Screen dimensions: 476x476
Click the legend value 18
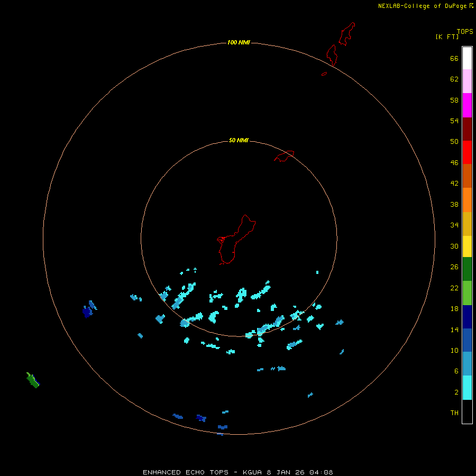(454, 309)
